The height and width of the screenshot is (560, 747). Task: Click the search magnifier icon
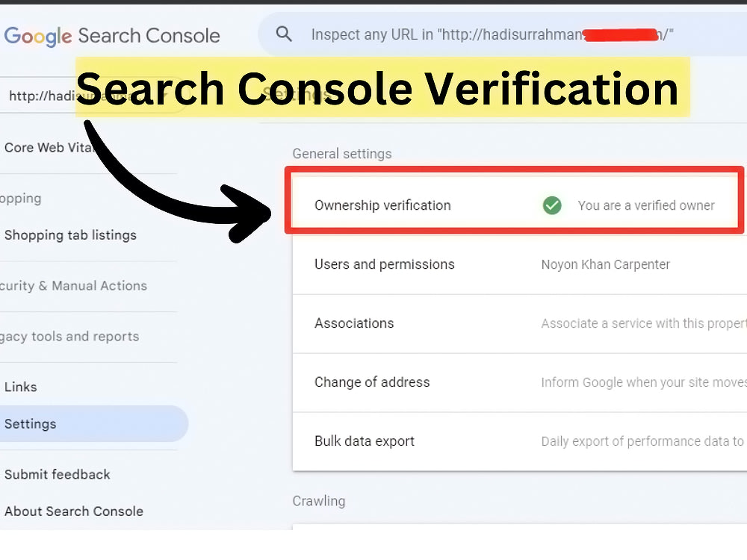click(284, 34)
